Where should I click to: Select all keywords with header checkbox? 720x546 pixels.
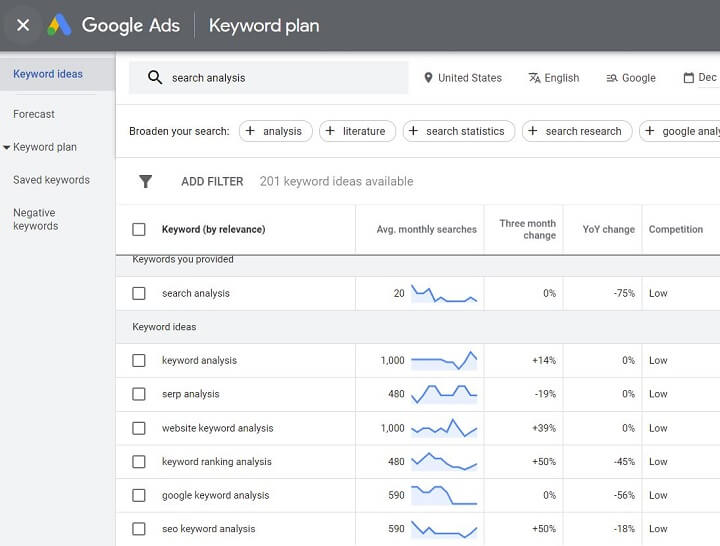click(139, 229)
